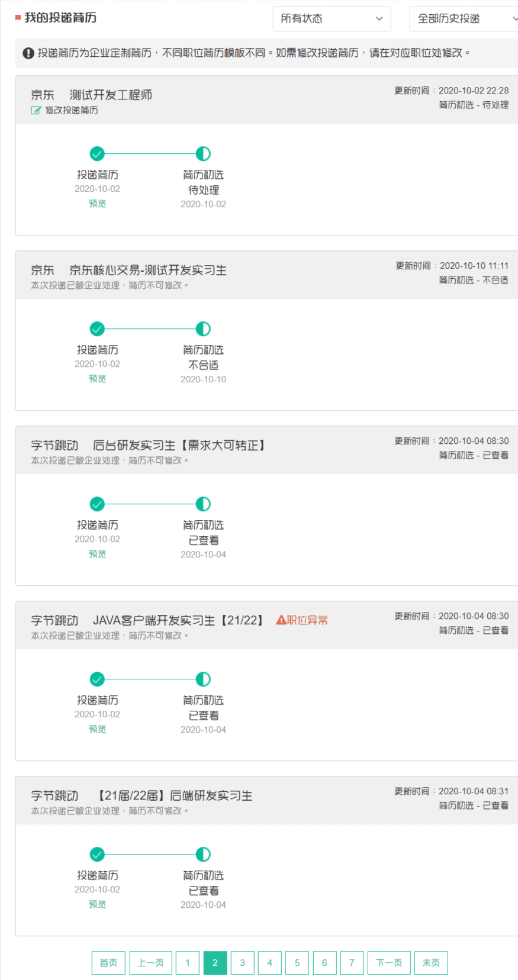Open the 京东 测试开发工程师 job title
Viewport: 518px width, 980px height.
pos(111,95)
